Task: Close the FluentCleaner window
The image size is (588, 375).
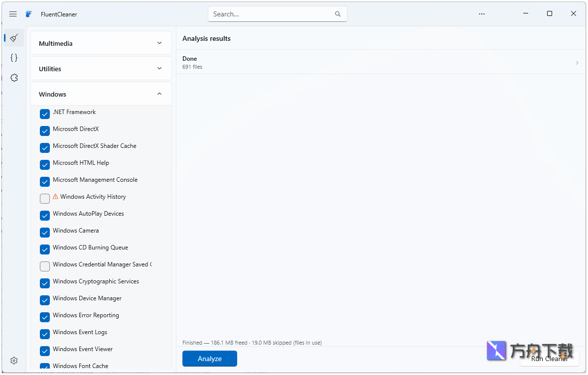Action: click(x=574, y=14)
